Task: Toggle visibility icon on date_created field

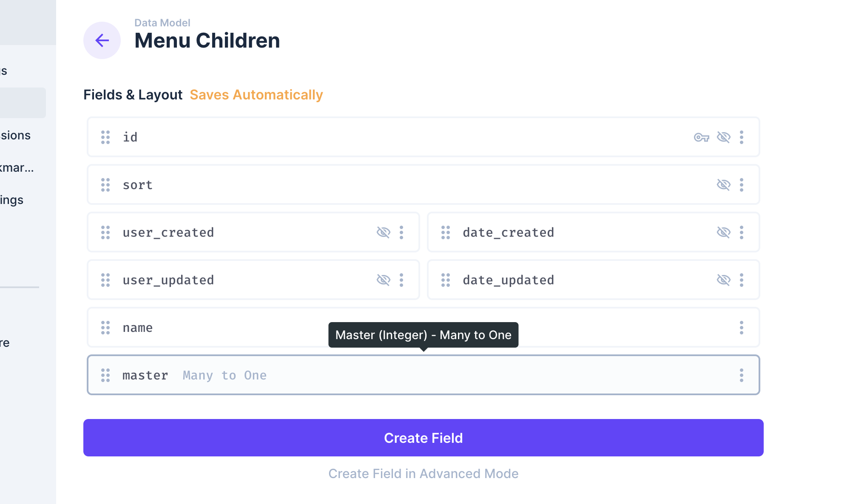Action: click(x=724, y=232)
